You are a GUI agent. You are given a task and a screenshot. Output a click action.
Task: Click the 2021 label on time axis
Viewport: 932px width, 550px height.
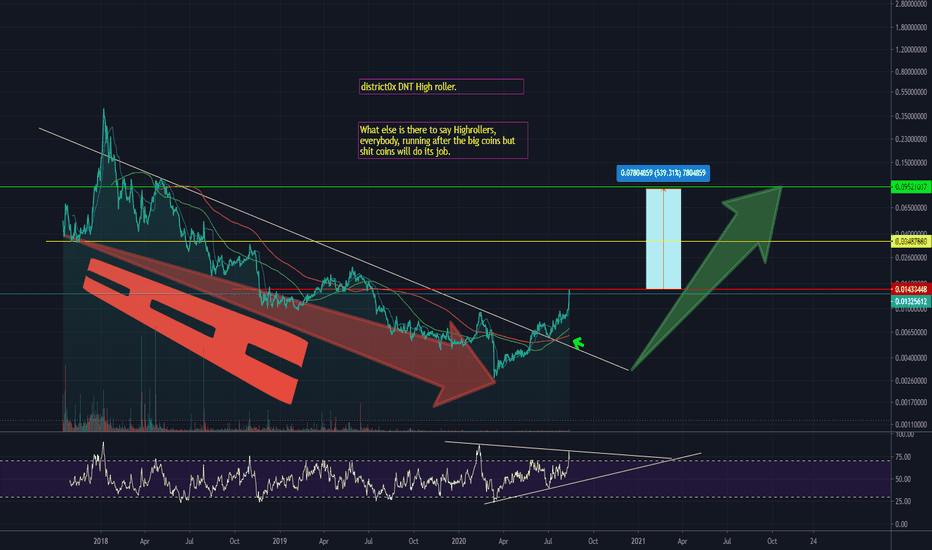coord(638,541)
